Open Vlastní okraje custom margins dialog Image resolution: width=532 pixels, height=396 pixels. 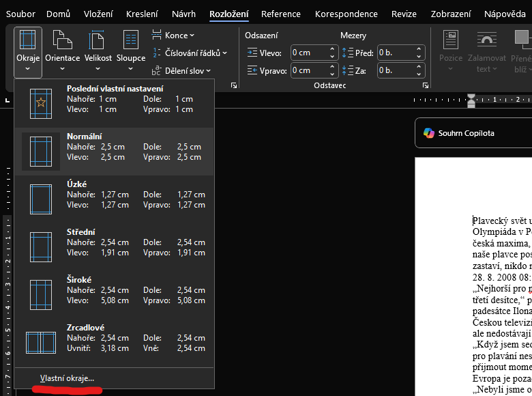click(67, 378)
